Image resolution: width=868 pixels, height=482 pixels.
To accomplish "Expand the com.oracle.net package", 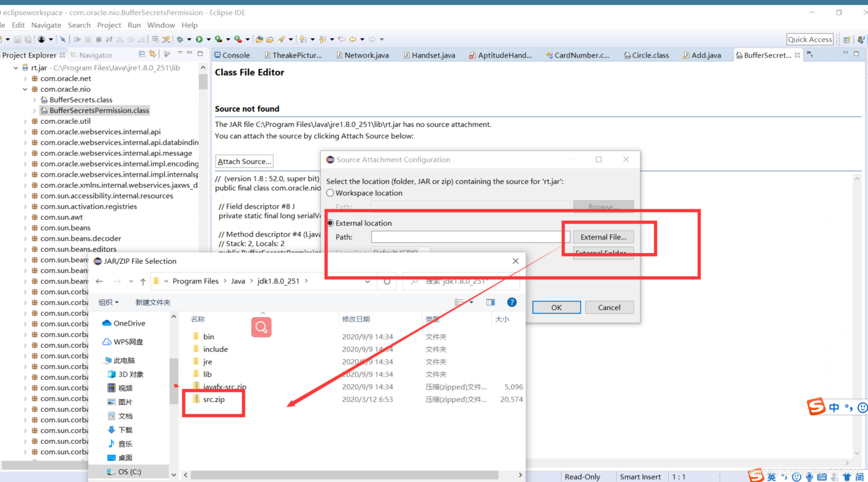I will pyautogui.click(x=25, y=78).
